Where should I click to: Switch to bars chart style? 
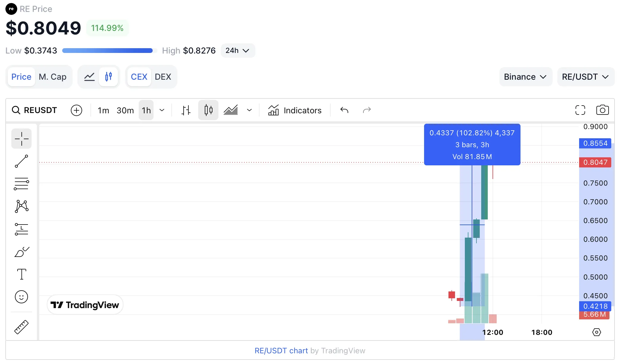point(186,110)
